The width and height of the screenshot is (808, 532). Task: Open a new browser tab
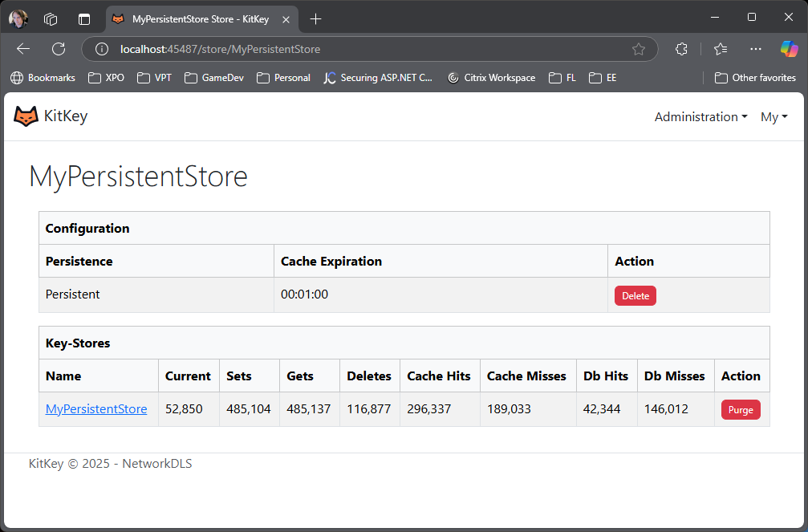coord(315,18)
